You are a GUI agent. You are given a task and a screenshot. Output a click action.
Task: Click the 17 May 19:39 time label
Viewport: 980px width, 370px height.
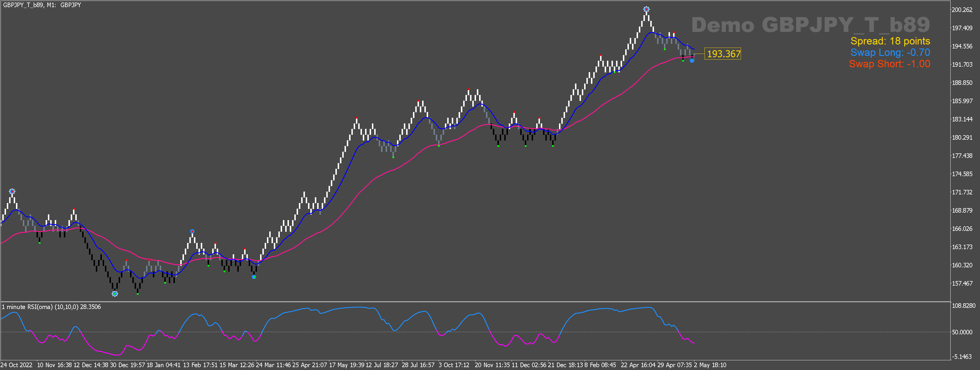point(347,365)
